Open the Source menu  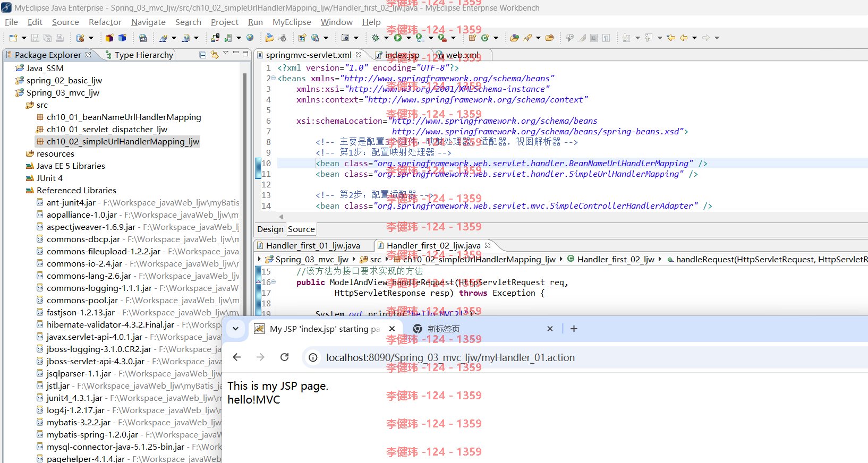pos(65,22)
